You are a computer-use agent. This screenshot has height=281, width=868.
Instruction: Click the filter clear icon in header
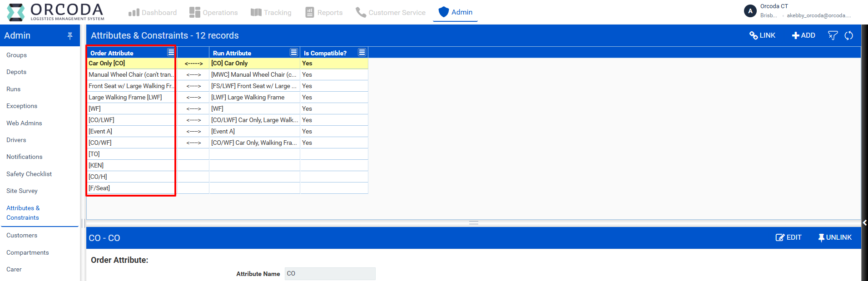coord(832,35)
